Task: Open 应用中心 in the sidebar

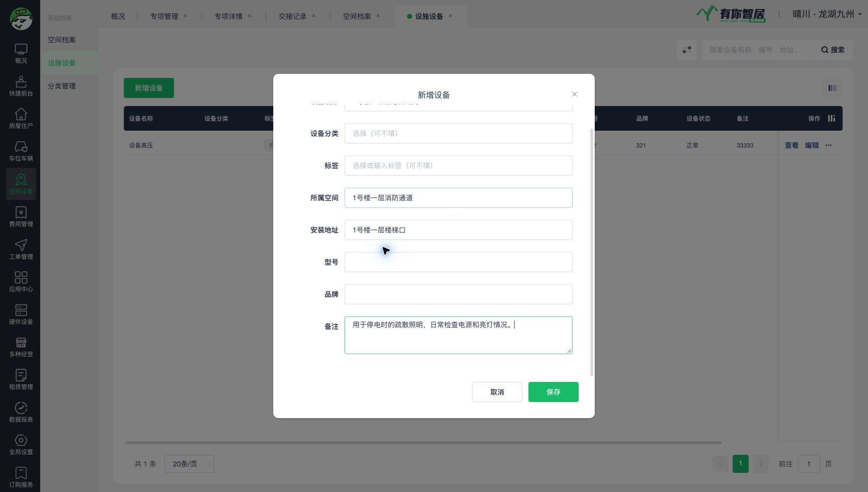Action: [x=21, y=282]
